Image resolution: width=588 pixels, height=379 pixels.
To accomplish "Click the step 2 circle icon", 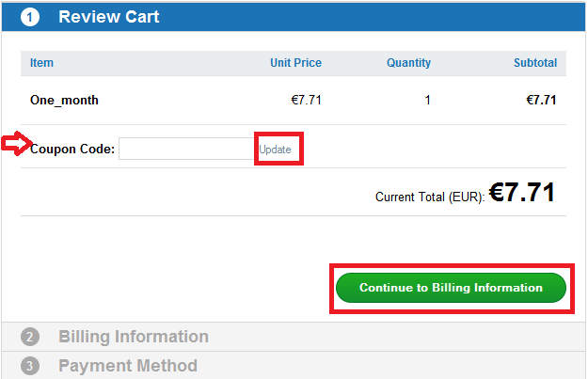I will 30,337.
